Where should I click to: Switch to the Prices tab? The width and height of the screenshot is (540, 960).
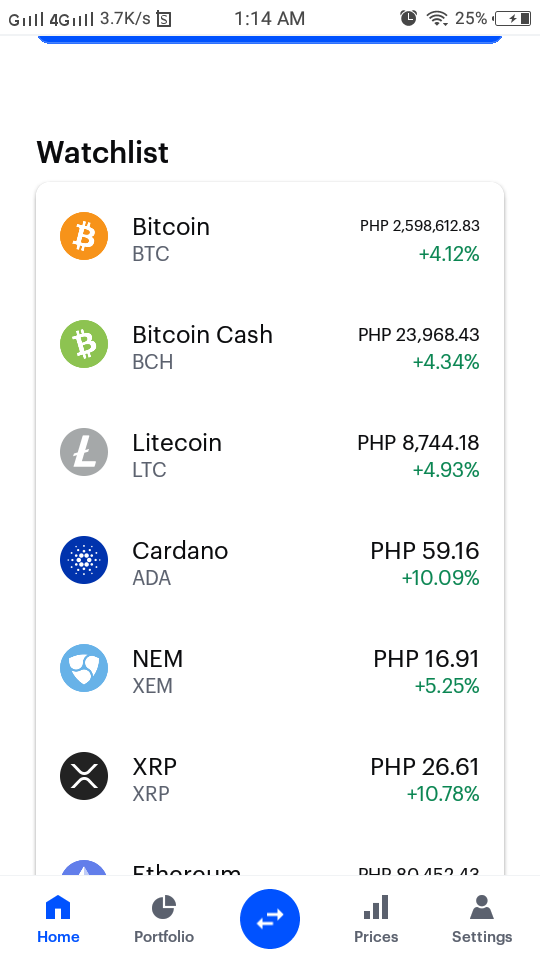point(376,919)
